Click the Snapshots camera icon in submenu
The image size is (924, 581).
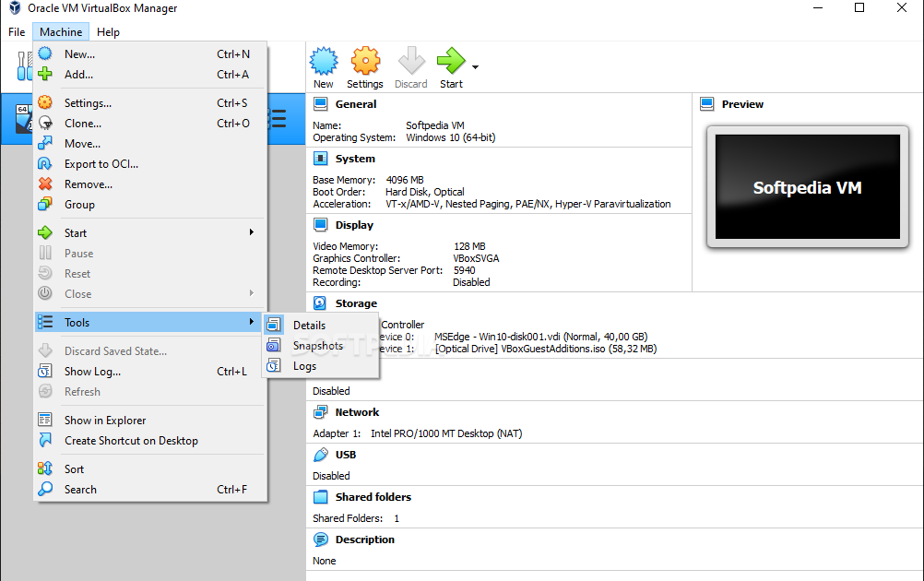click(274, 345)
